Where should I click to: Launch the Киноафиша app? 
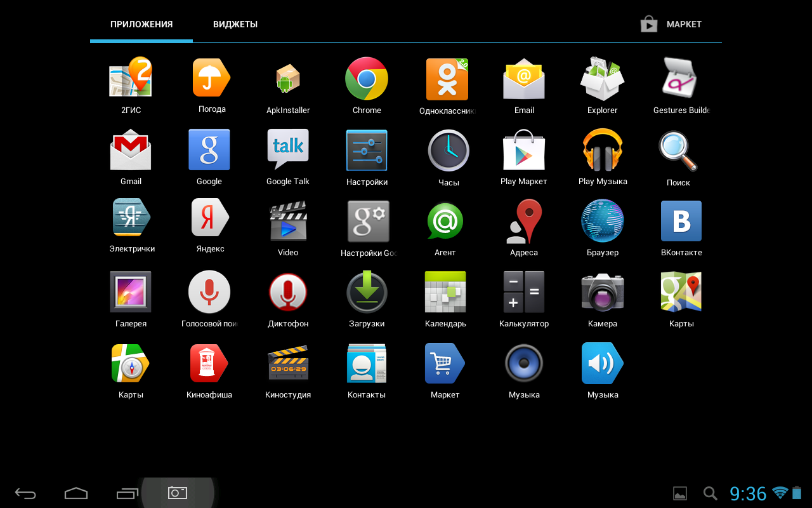point(209,363)
